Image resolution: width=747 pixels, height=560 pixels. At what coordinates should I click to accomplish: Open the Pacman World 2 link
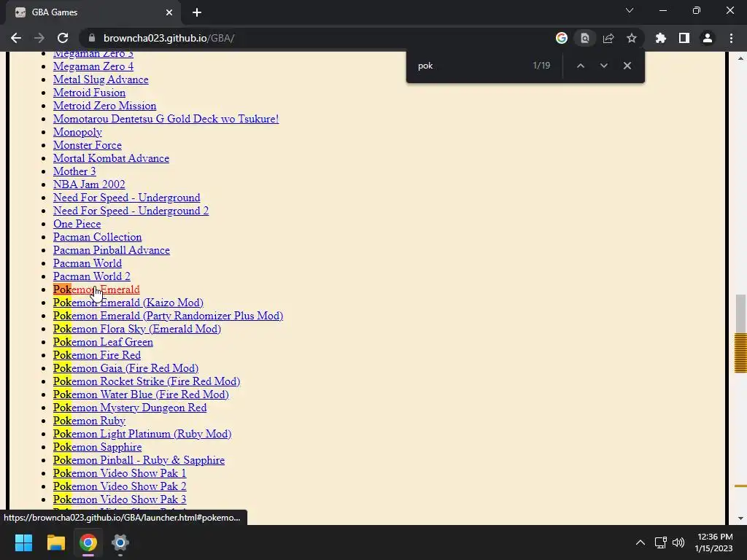click(x=91, y=276)
